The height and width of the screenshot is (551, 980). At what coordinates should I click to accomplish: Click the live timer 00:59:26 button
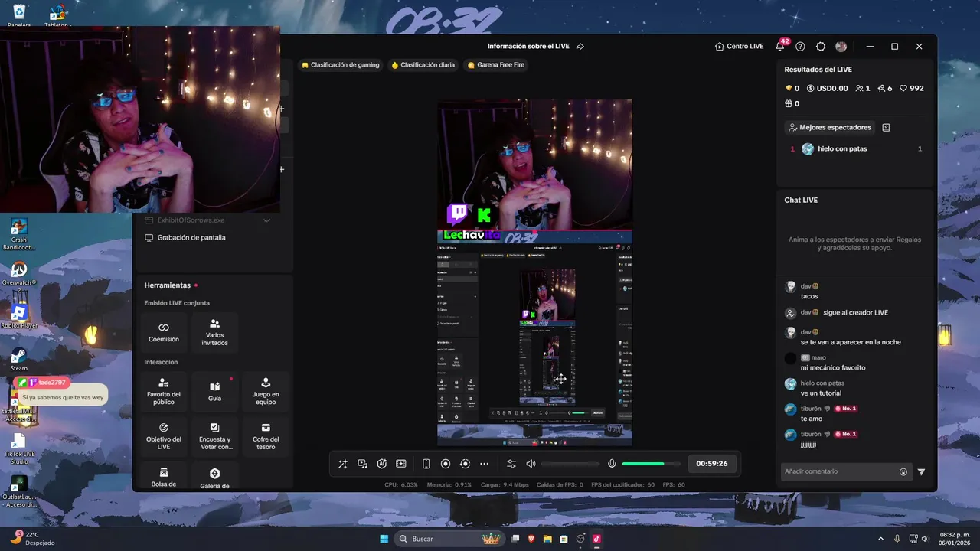click(711, 464)
